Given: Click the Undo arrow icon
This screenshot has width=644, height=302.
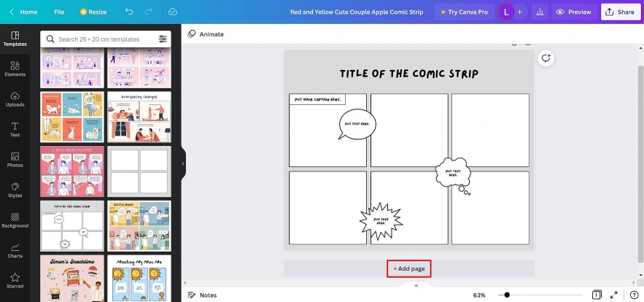Looking at the screenshot, I should 129,12.
